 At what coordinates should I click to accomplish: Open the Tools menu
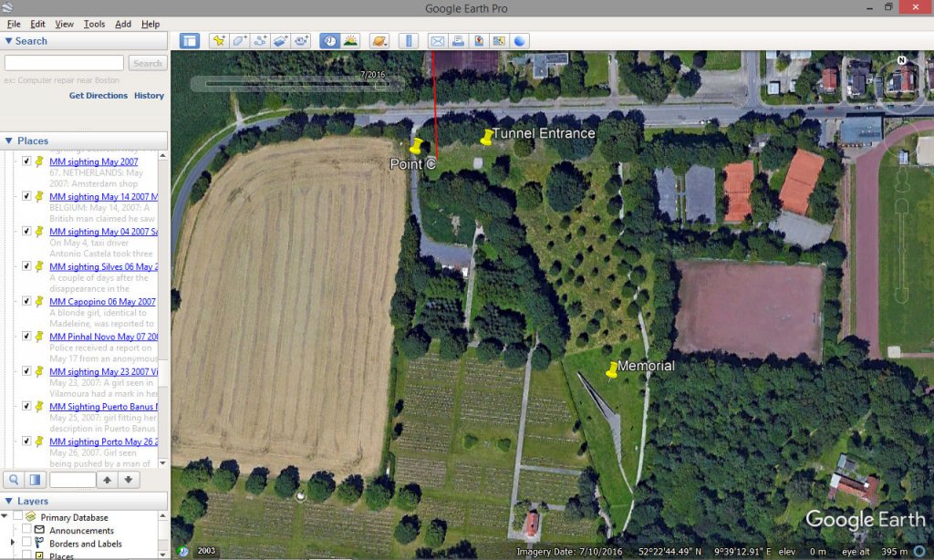[94, 24]
